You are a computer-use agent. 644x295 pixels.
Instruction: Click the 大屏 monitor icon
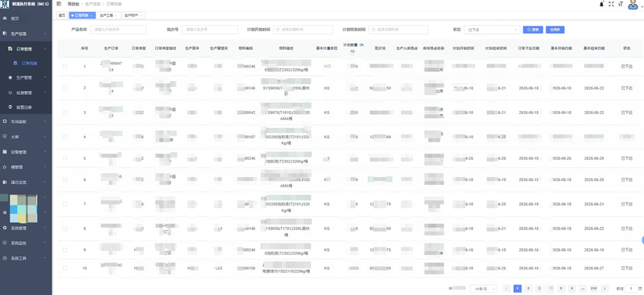[5, 137]
